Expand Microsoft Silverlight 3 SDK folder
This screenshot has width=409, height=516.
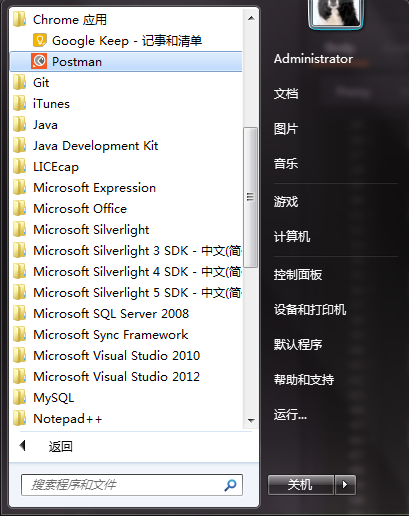coord(137,251)
